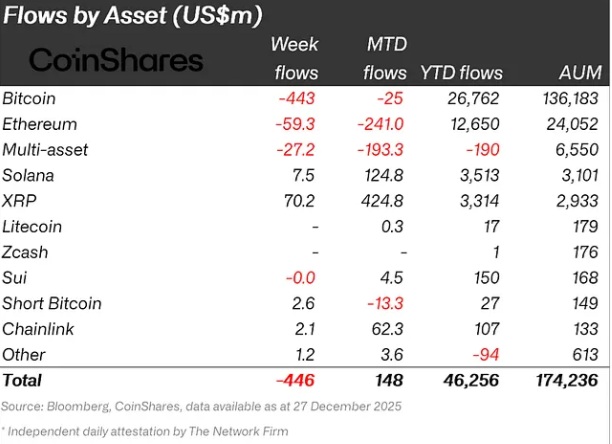Click the Flows by Asset title
The image size is (612, 444).
tap(136, 17)
